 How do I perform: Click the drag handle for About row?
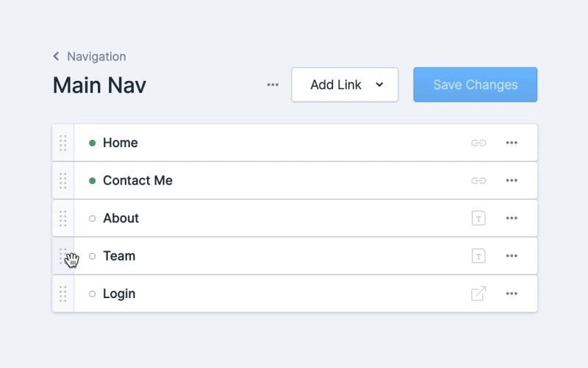click(63, 218)
